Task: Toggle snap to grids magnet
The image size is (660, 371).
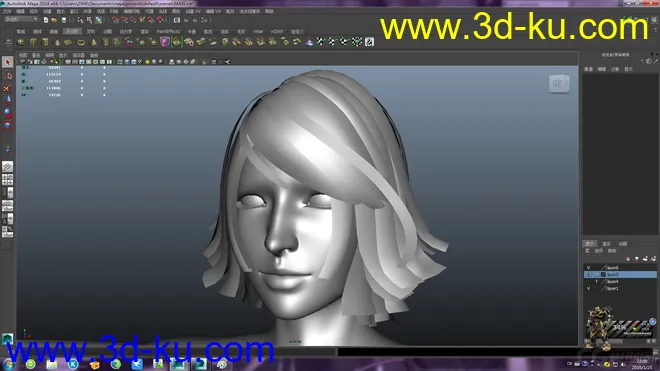Action: tap(115, 20)
